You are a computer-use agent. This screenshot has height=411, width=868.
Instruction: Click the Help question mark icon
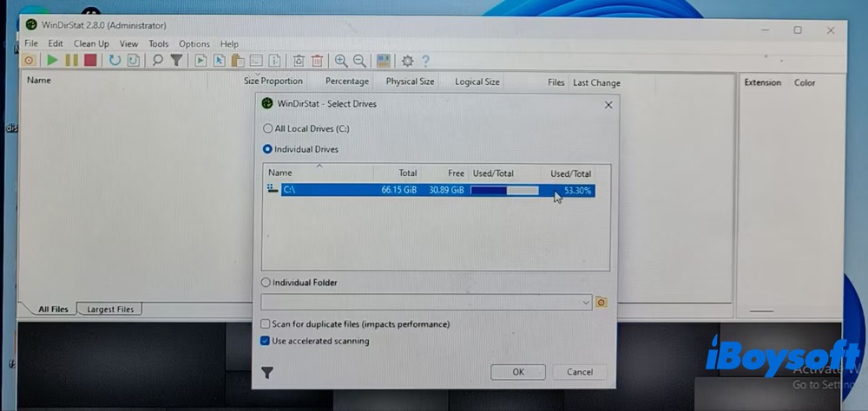coord(425,61)
